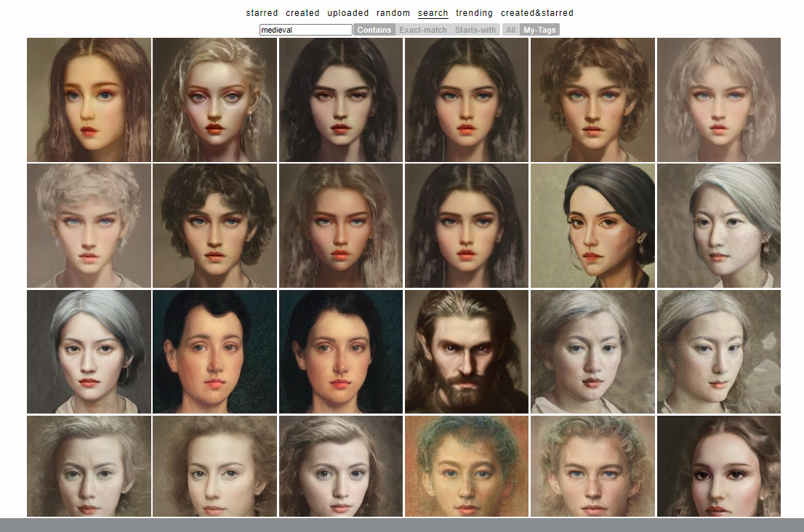Open the long black-haired woman on teal background
This screenshot has width=804, height=532.
pyautogui.click(x=341, y=352)
